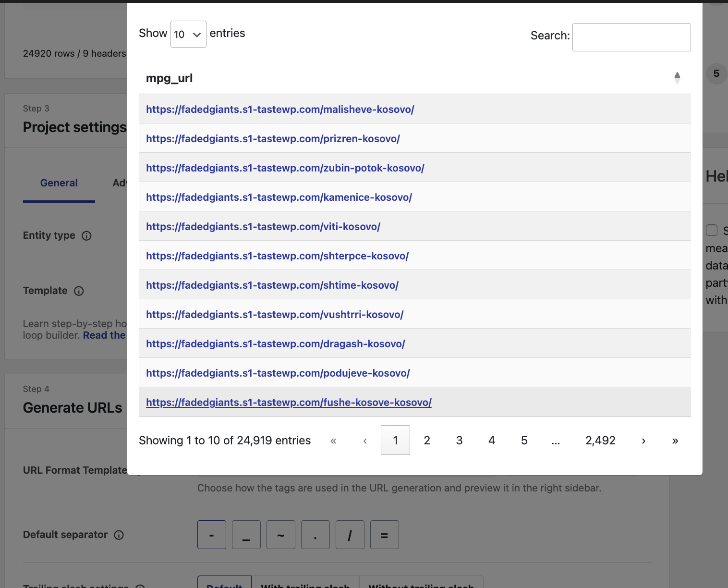Go to the next page arrow

pos(643,441)
